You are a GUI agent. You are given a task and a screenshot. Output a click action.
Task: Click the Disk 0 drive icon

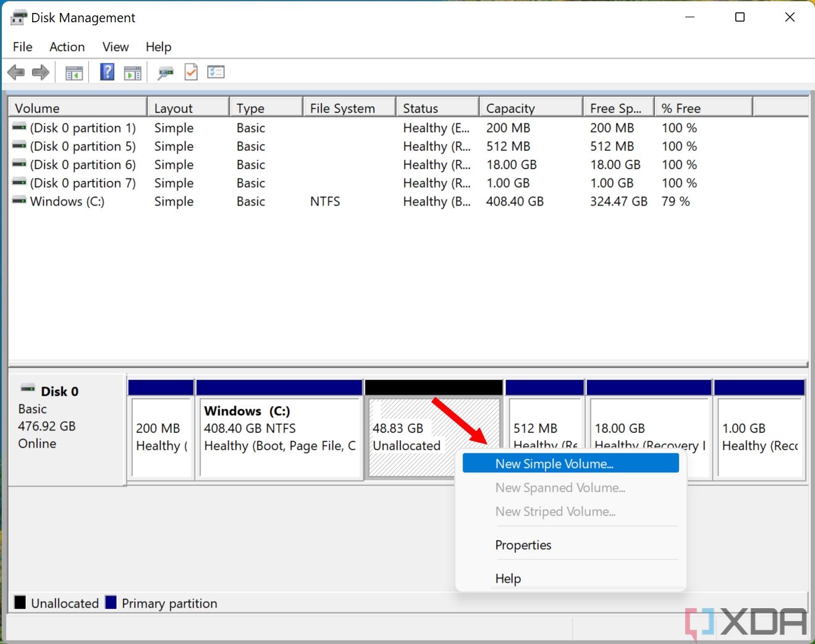click(27, 390)
